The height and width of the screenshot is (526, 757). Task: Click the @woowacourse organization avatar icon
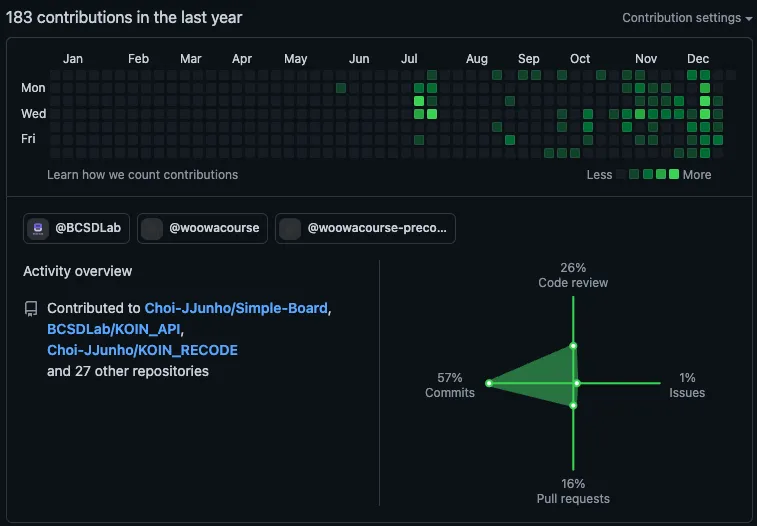click(x=152, y=228)
